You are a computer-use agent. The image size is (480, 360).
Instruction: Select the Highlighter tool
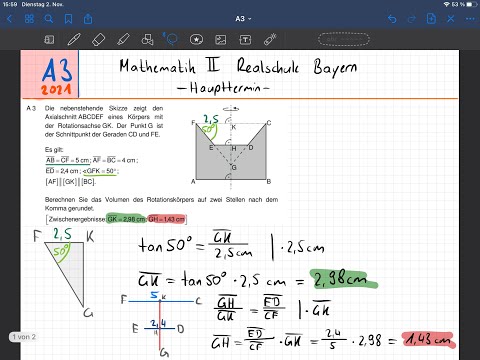pyautogui.click(x=123, y=40)
